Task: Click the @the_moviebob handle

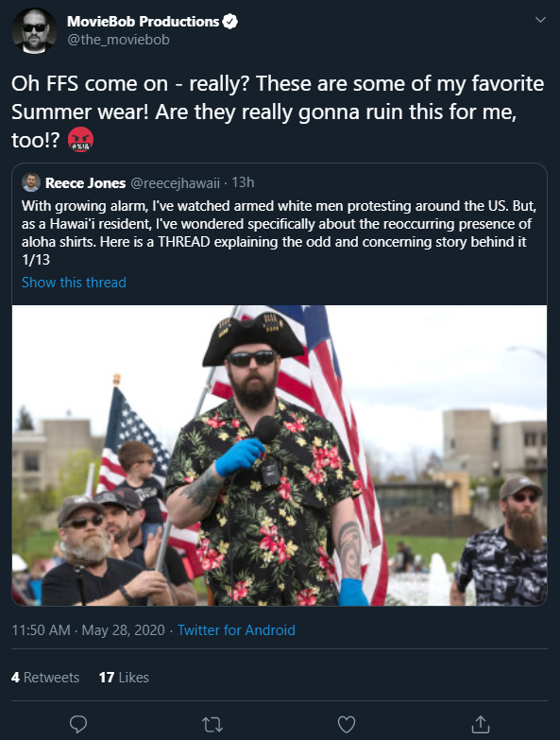Action: pos(118,40)
